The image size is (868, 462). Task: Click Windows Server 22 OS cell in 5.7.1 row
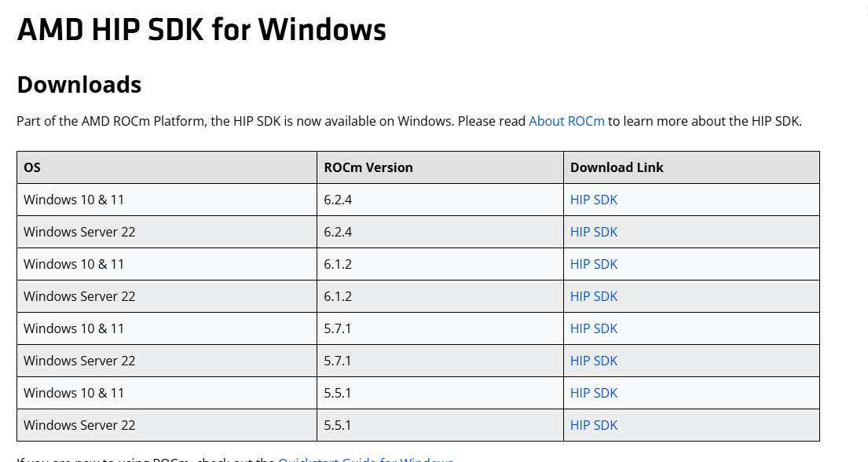point(79,361)
